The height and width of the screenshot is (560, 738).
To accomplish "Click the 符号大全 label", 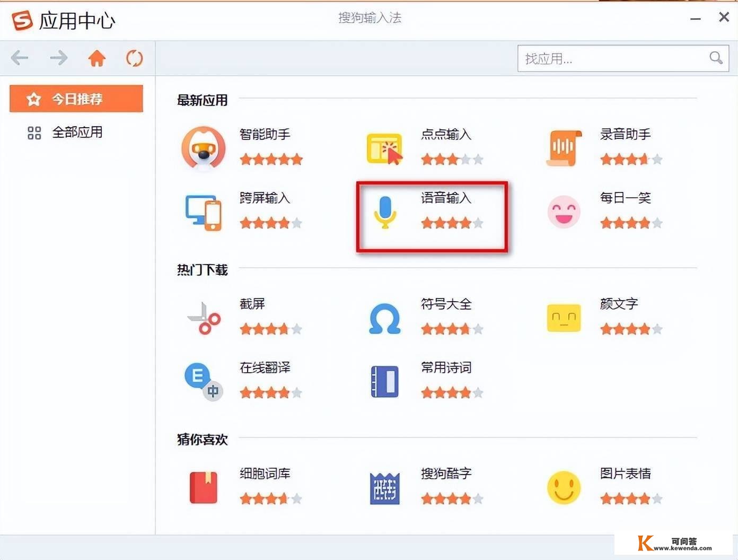I will [446, 304].
